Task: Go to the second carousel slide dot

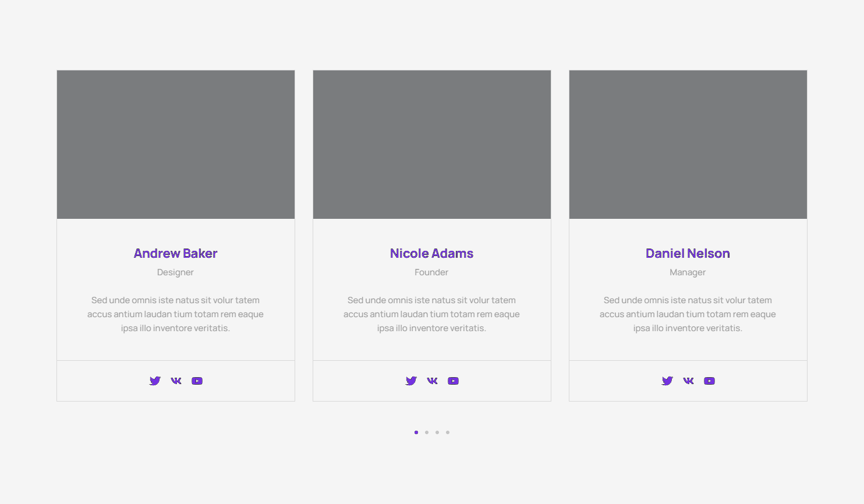Action: point(427,432)
